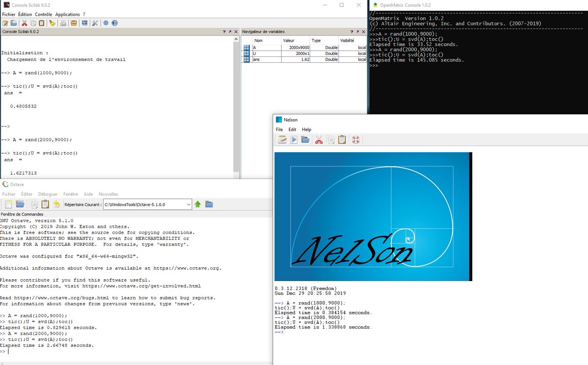Open Nelson help lifebuoy icon
Screen dimensions: 588x365
pos(356,140)
